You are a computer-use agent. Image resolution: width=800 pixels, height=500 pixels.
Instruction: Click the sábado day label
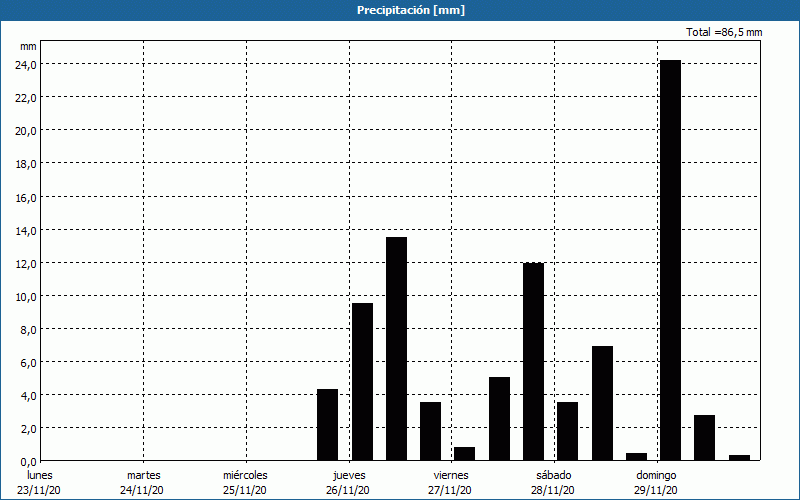point(554,476)
